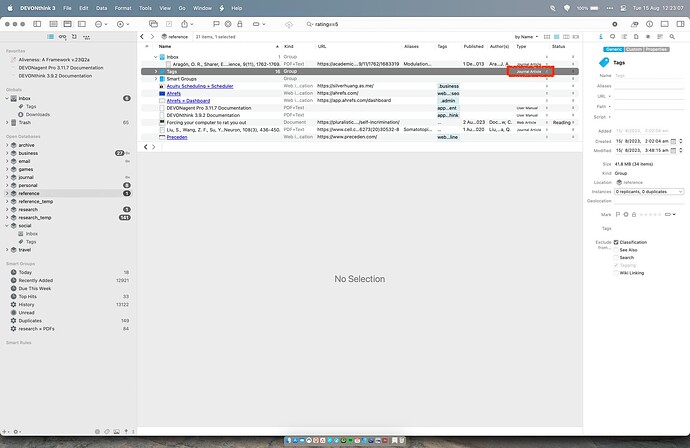Sort by the Status column header
690x448 pixels.
click(x=558, y=46)
